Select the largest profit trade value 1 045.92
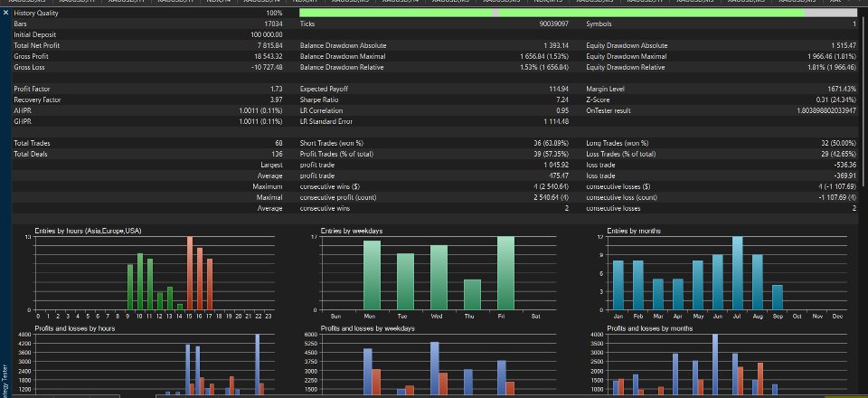Image resolution: width=868 pixels, height=398 pixels. coord(556,165)
